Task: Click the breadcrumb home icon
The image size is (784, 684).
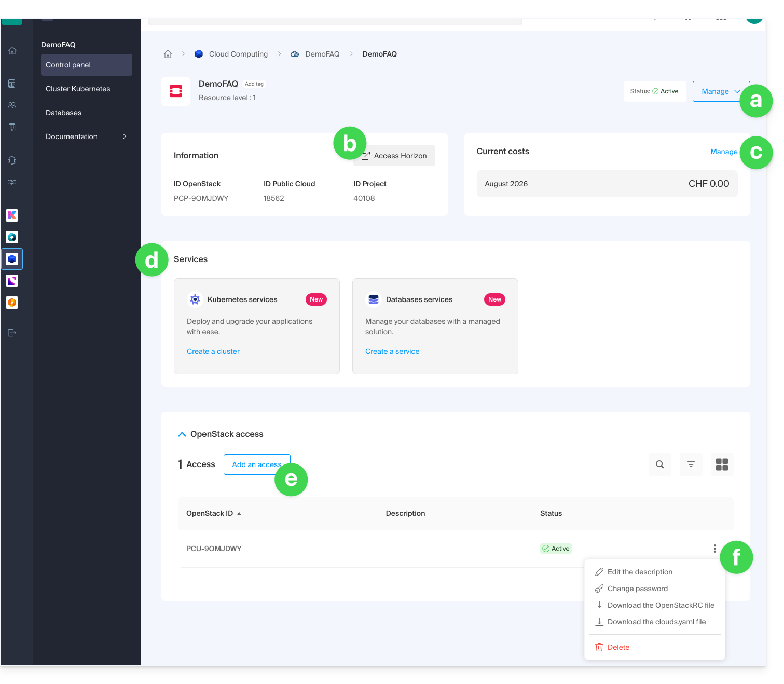Action: [x=168, y=54]
